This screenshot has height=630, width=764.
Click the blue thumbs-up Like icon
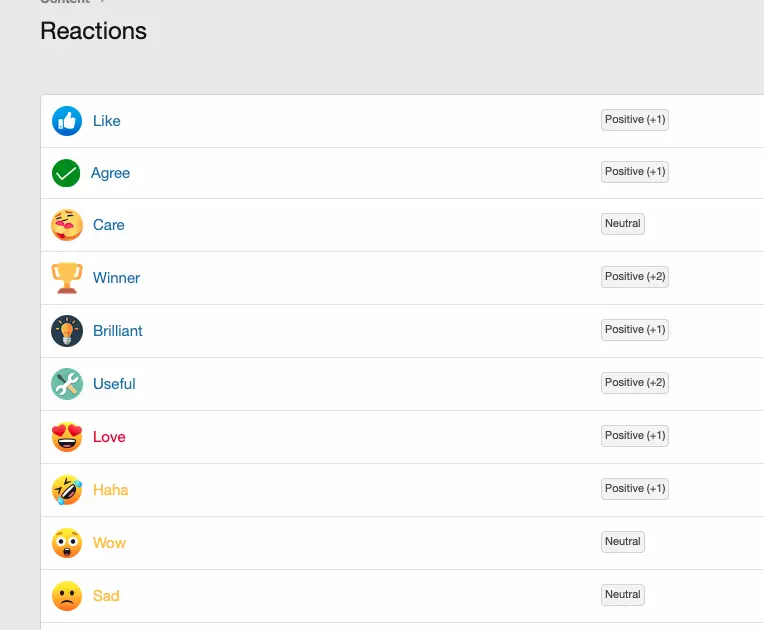click(x=67, y=121)
